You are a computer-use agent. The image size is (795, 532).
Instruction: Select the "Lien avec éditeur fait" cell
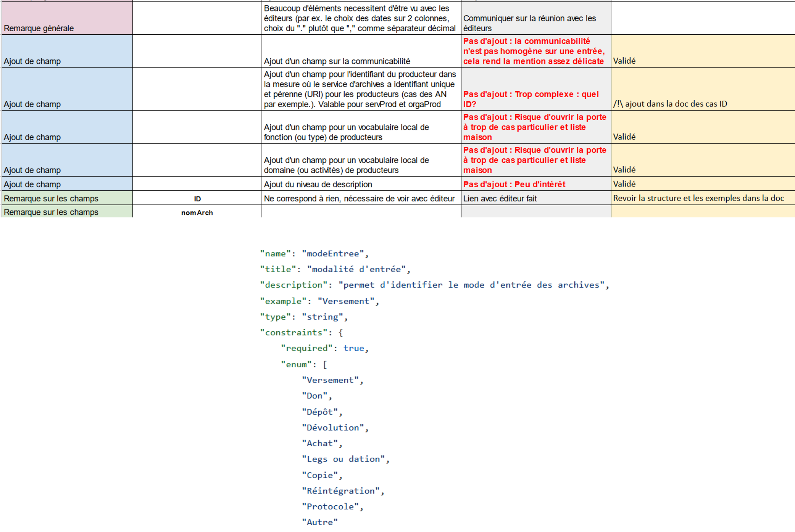pos(536,198)
